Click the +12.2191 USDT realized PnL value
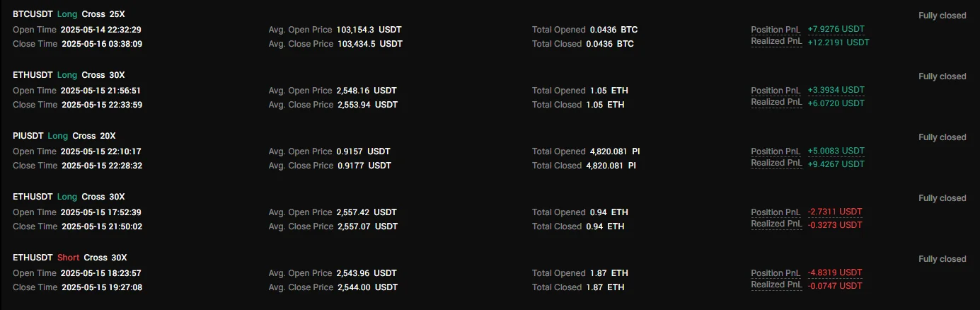This screenshot has height=310, width=980. coord(838,42)
